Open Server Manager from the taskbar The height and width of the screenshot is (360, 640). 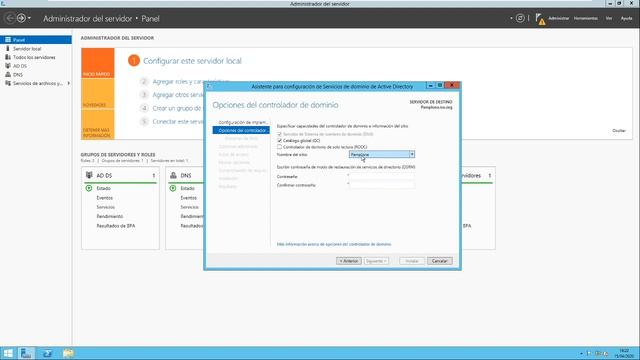[26, 353]
